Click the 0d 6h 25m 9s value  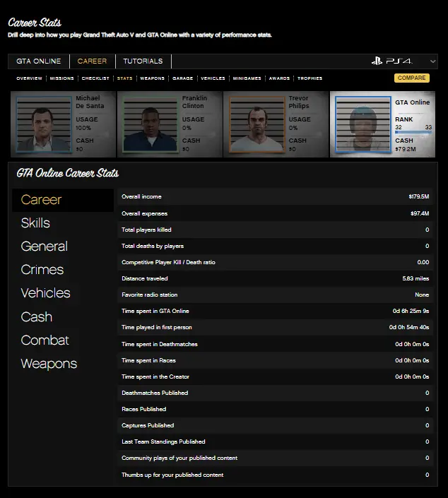(411, 311)
